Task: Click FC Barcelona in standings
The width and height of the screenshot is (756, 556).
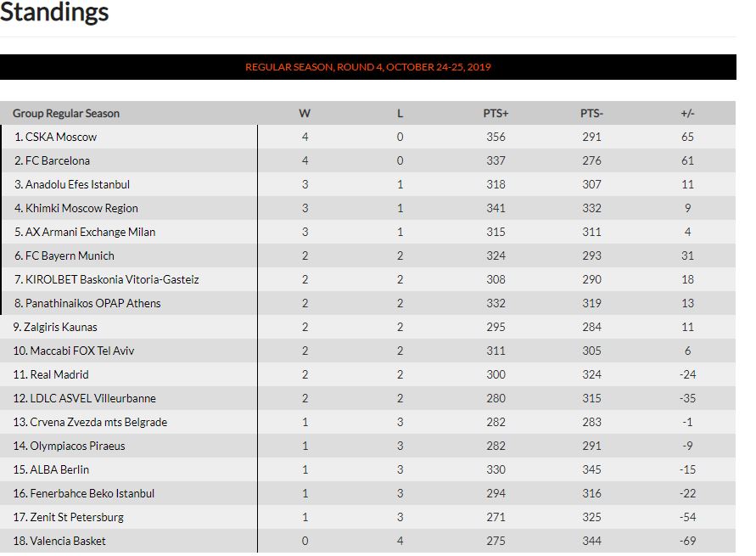Action: point(58,160)
